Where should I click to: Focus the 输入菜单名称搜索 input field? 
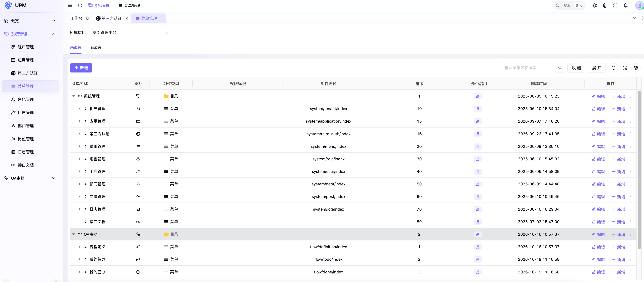click(x=528, y=68)
